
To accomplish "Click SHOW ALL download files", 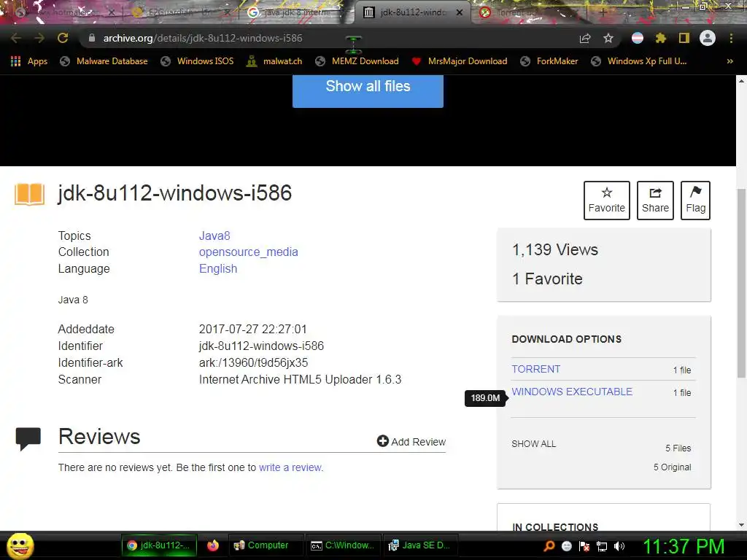I will pos(533,444).
